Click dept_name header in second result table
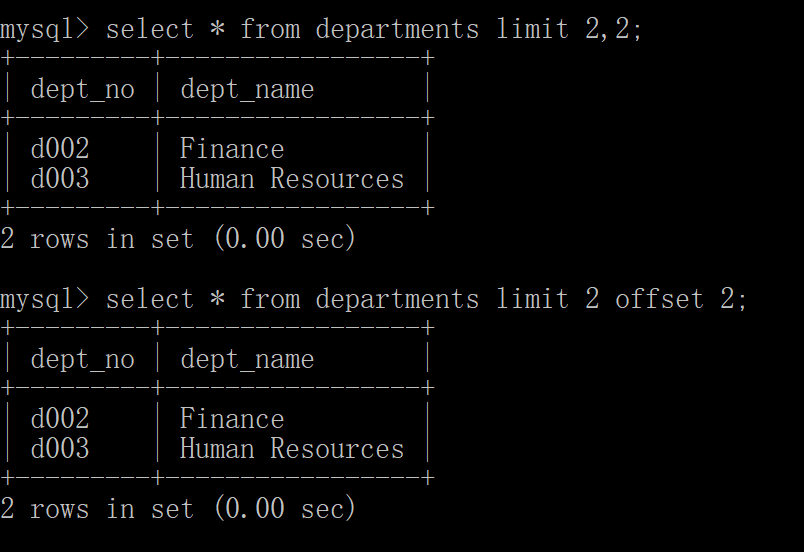The image size is (804, 552). coord(247,359)
